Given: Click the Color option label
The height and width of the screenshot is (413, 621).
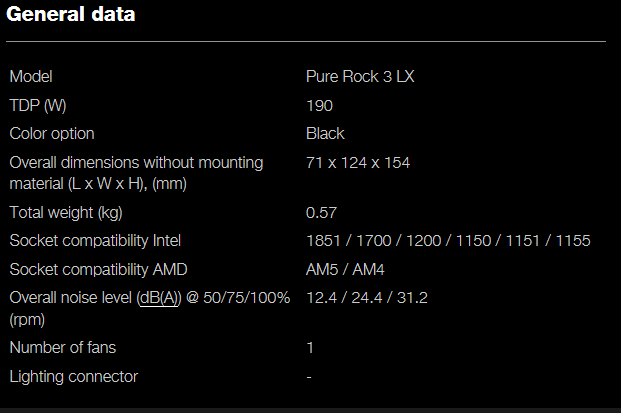Looking at the screenshot, I should pos(52,134).
